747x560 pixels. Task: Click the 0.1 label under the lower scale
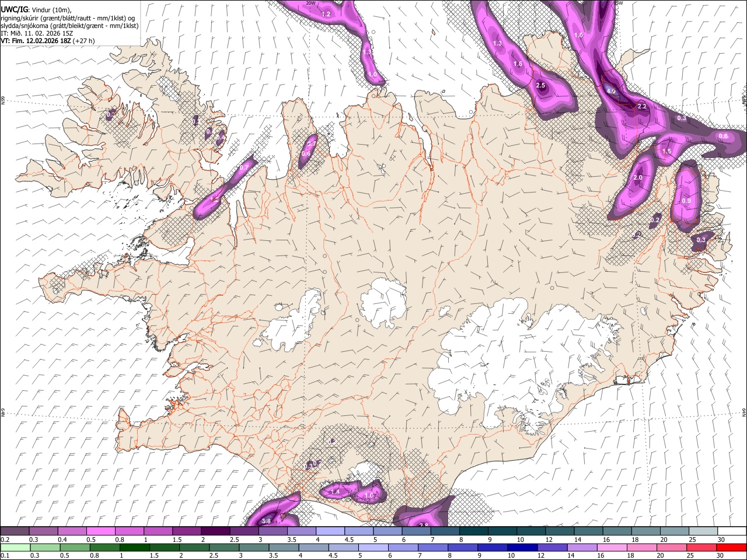click(5, 556)
